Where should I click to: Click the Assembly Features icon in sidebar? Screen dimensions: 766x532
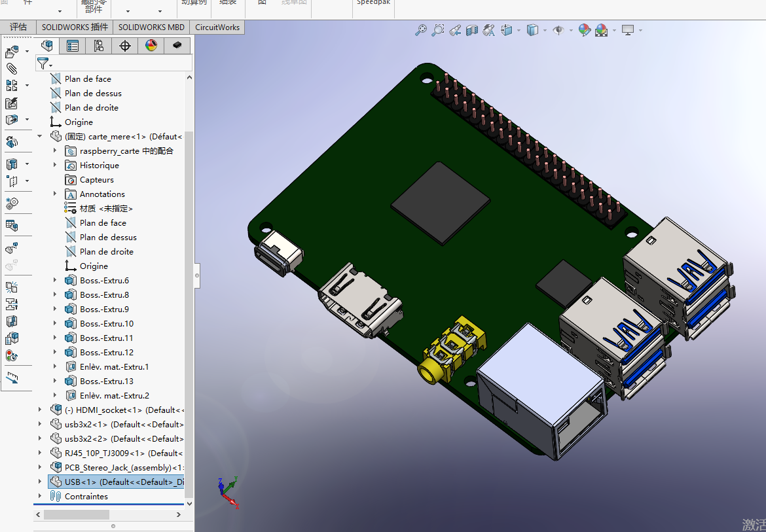[x=12, y=164]
